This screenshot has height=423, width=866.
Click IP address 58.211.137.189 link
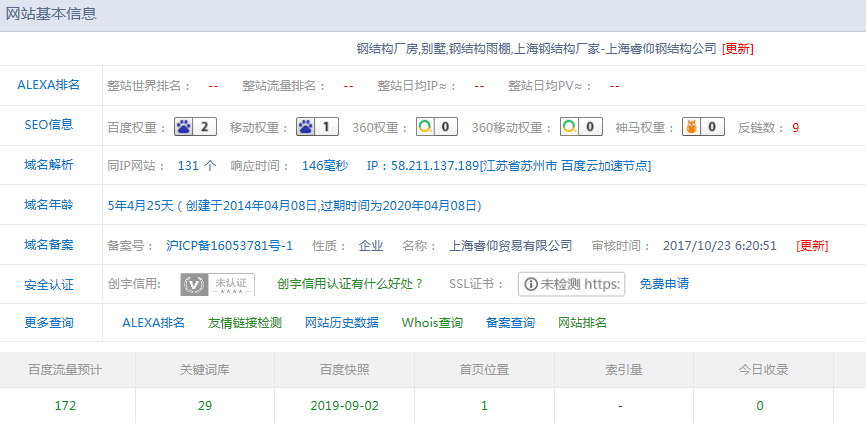point(509,166)
